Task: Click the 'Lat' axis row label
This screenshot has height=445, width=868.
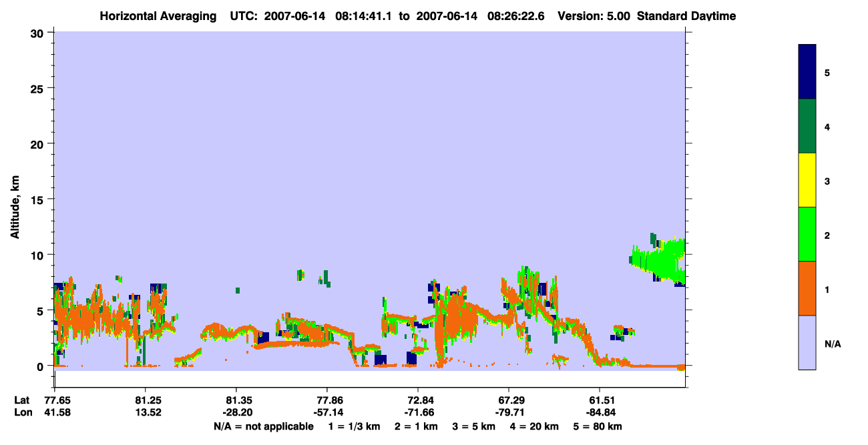Action: point(22,400)
